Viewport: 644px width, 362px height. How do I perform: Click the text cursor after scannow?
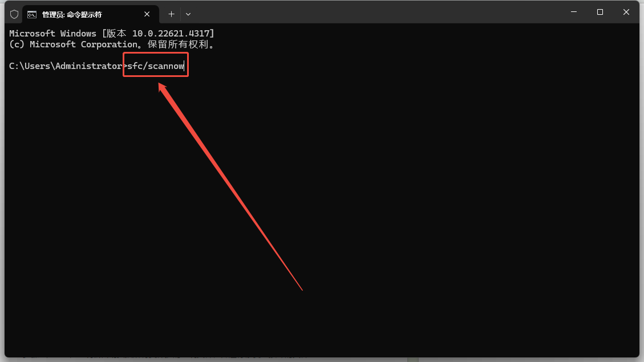[x=184, y=66]
